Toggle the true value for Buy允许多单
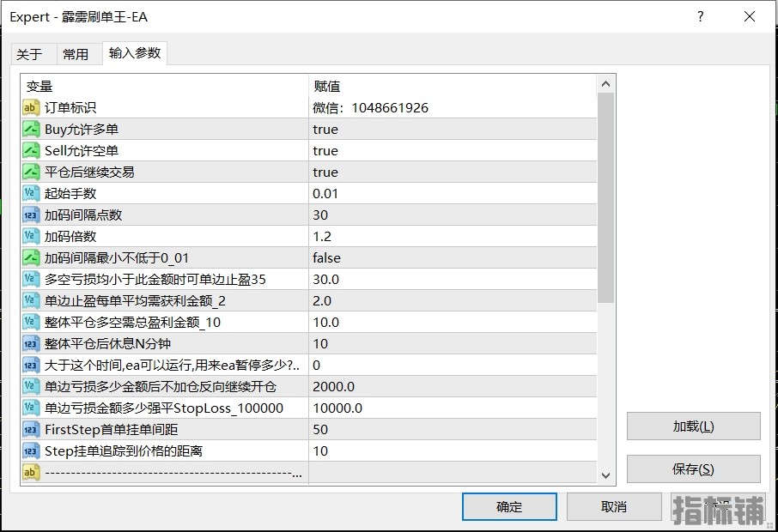Viewport: 778px width, 532px height. (453, 129)
